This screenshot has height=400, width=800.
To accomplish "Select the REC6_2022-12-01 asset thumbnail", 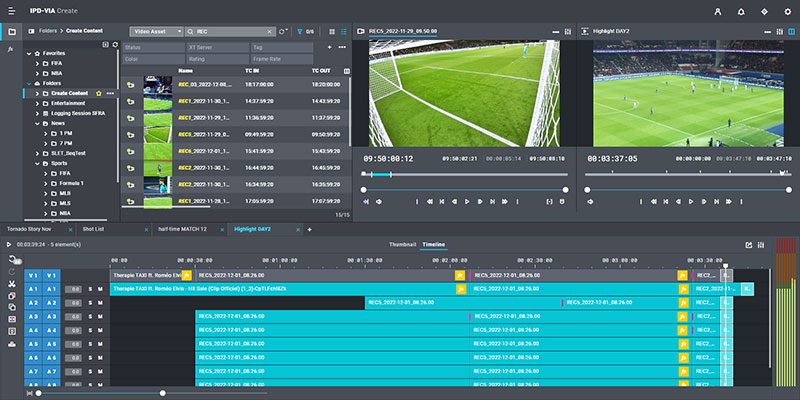I will pos(158,152).
